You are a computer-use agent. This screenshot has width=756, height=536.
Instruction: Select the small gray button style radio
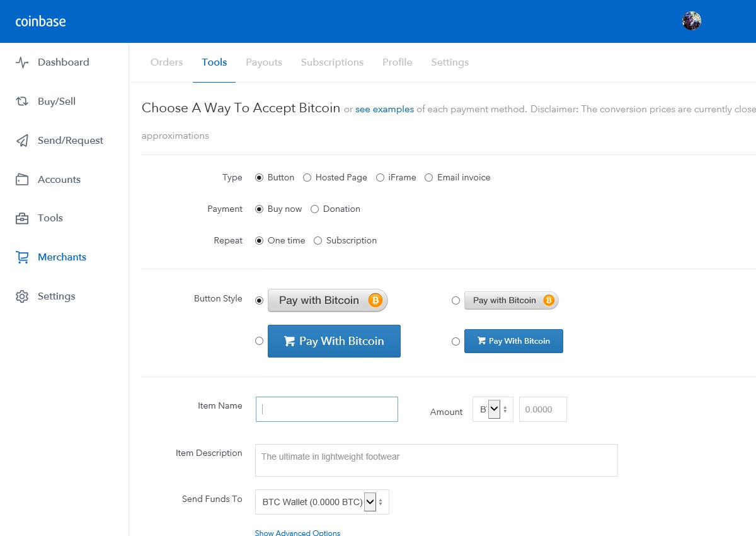[x=455, y=301]
